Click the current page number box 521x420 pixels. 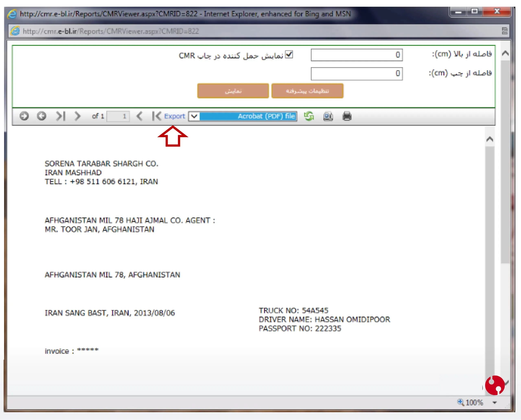118,116
